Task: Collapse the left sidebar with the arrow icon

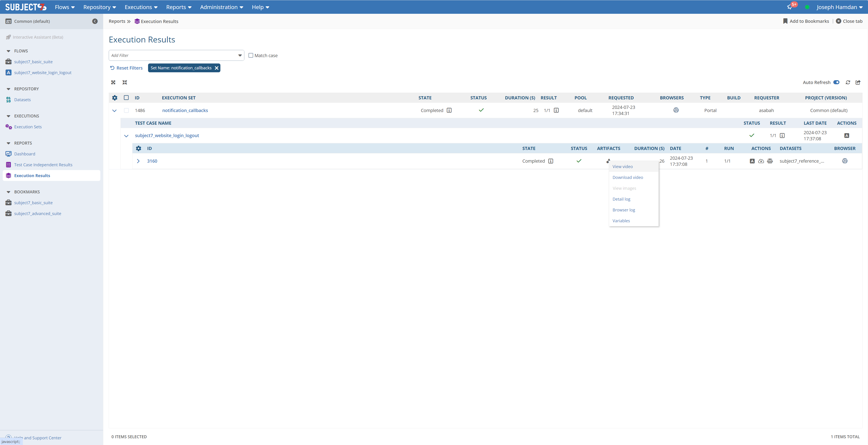Action: tap(95, 21)
